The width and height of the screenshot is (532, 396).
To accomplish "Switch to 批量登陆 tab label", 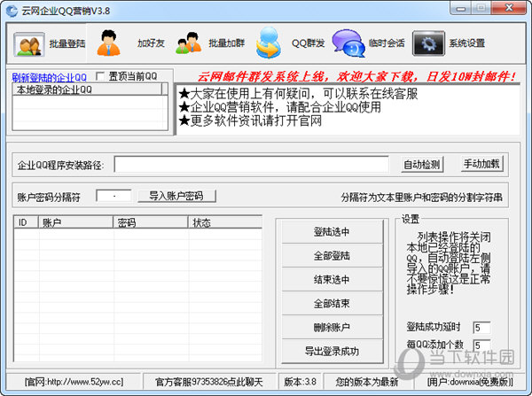I will tap(67, 43).
